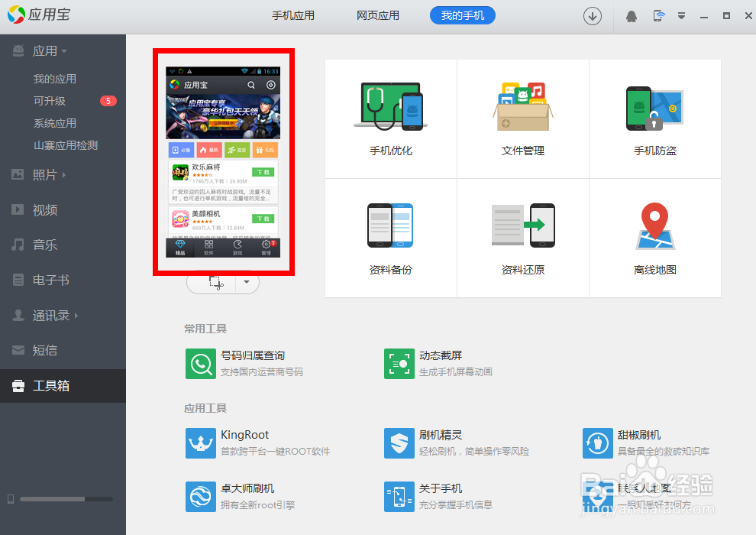Open 系统应用 in sidebar
This screenshot has height=535, width=756.
[x=55, y=123]
